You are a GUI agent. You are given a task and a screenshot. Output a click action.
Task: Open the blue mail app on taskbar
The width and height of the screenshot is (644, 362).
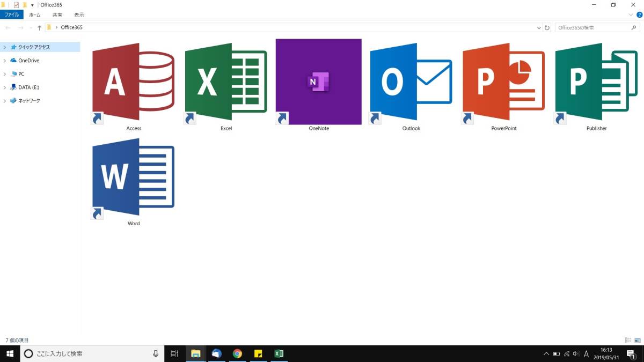point(216,353)
